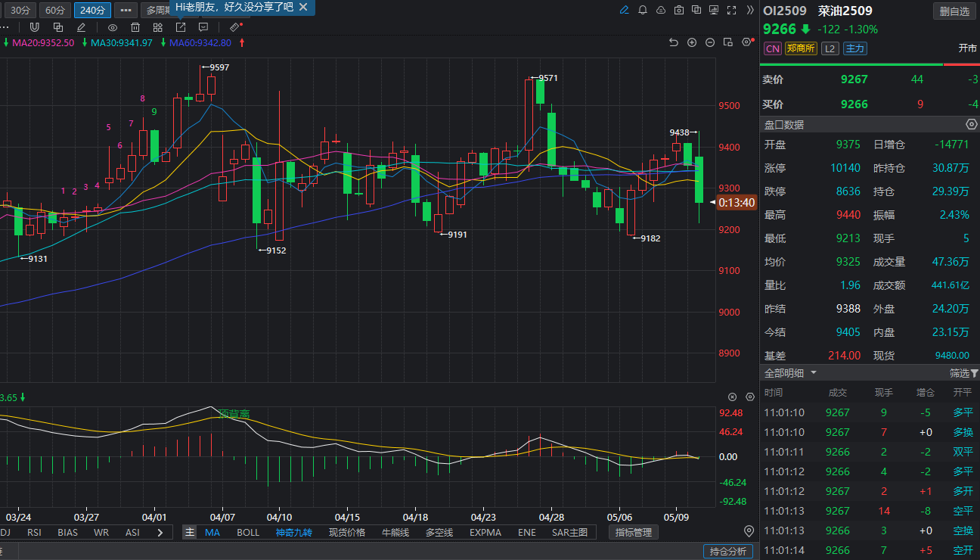Show more sub-indicators with the right chevron
The width and height of the screenshot is (980, 560).
[160, 532]
